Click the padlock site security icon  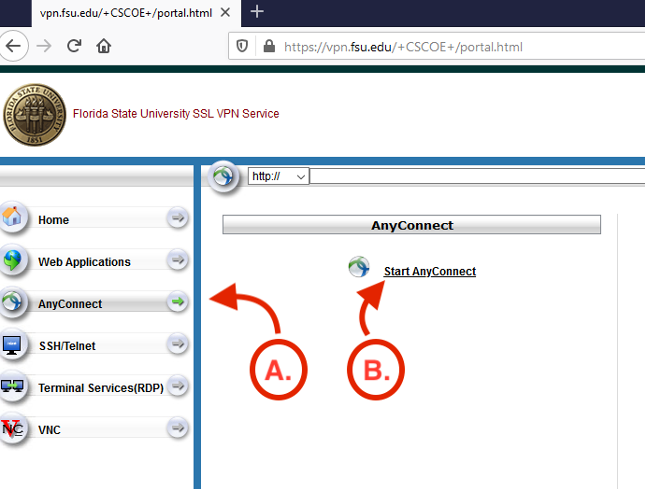(269, 46)
